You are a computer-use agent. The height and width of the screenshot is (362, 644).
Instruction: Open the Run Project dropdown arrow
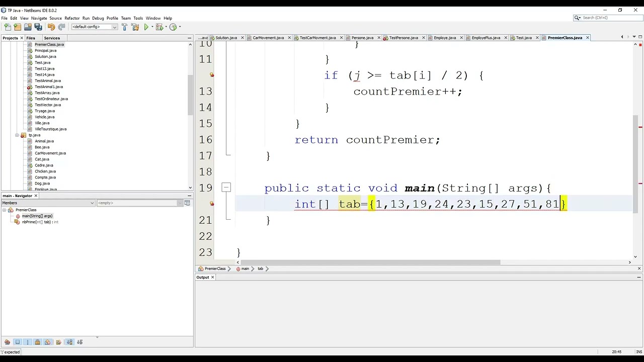tap(151, 27)
